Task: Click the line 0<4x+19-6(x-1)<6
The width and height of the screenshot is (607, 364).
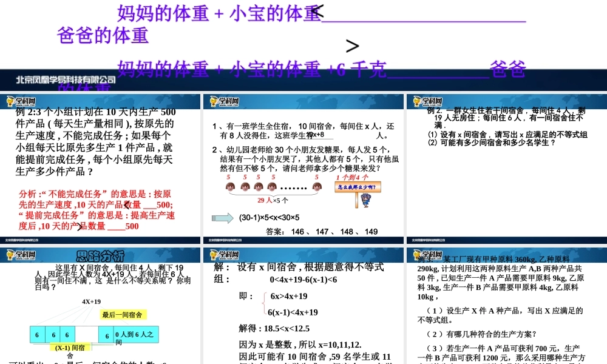Action: [x=303, y=280]
